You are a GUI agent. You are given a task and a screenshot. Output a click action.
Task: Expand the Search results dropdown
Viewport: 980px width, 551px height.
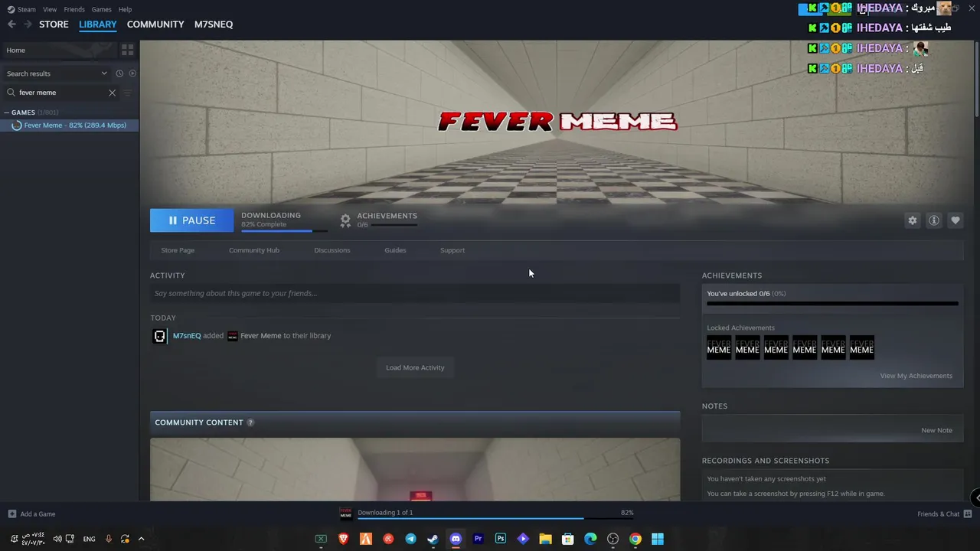coord(104,73)
